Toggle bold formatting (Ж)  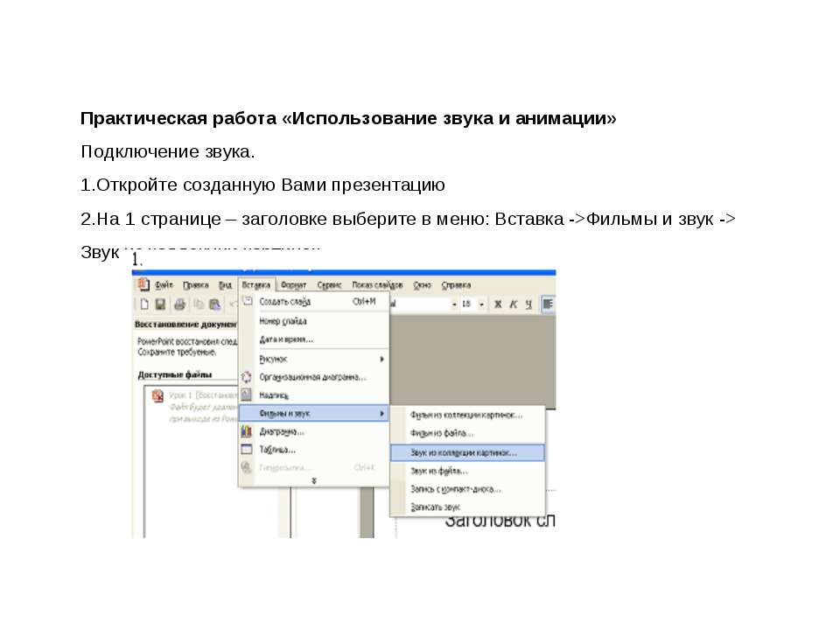click(x=498, y=304)
